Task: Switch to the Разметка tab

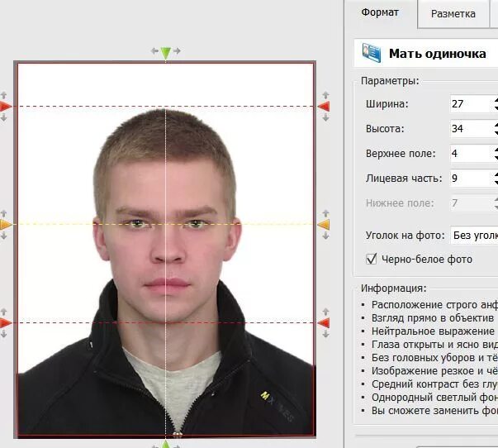Action: click(453, 14)
